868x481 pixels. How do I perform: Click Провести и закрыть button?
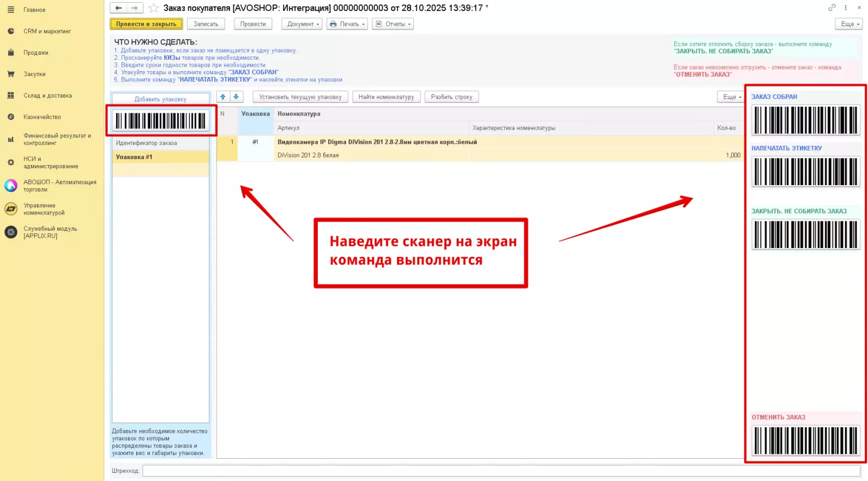tap(146, 24)
